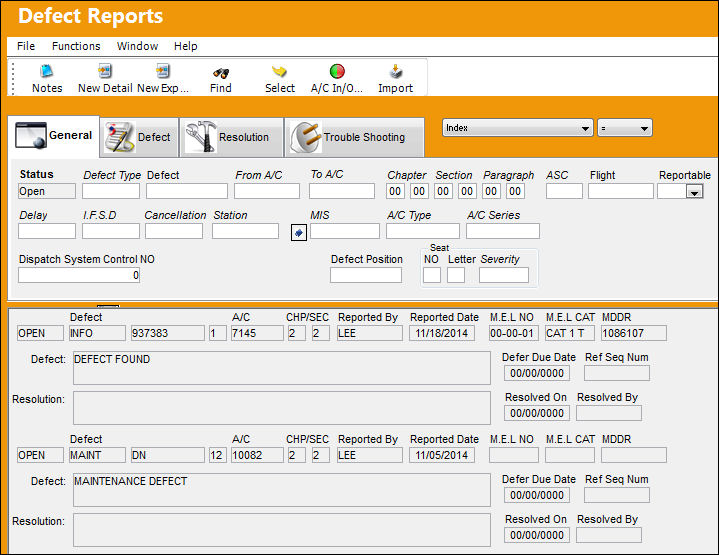Click the A/C Type input field
Image resolution: width=719 pixels, height=555 pixels.
coord(423,231)
